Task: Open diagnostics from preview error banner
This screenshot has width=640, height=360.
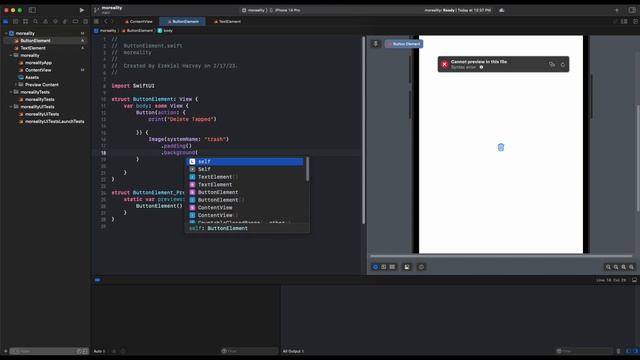Action: point(552,64)
